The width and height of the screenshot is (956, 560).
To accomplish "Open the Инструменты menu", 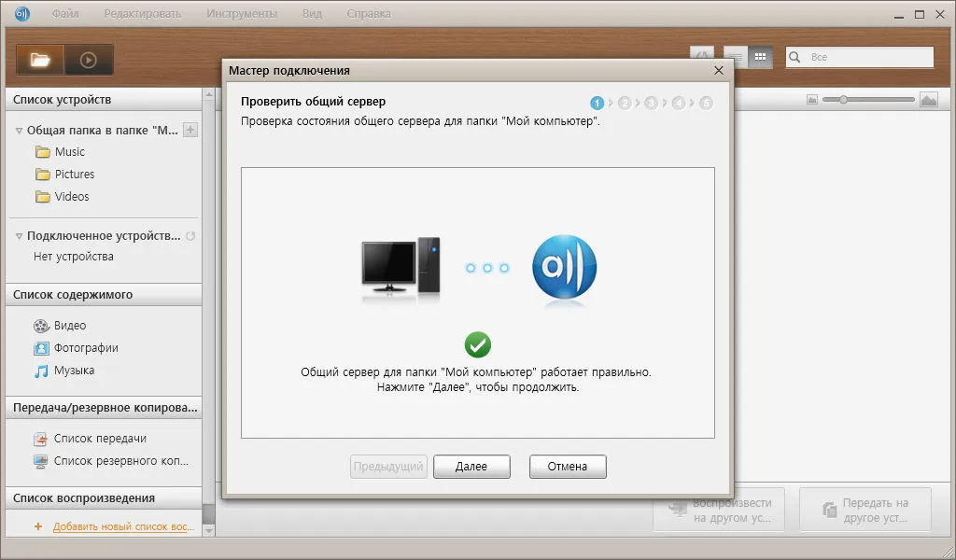I will (242, 13).
